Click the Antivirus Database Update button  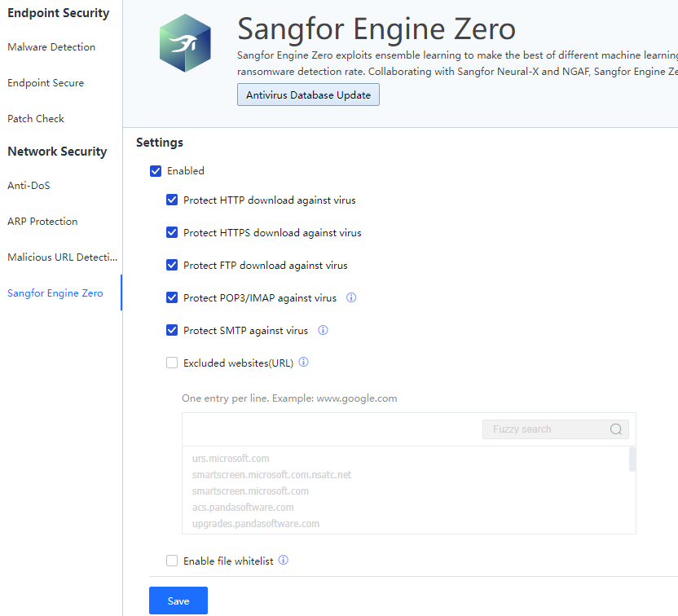click(308, 95)
